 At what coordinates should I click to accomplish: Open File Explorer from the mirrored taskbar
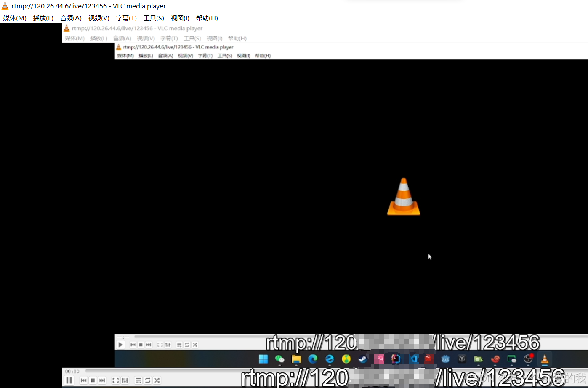coord(296,359)
